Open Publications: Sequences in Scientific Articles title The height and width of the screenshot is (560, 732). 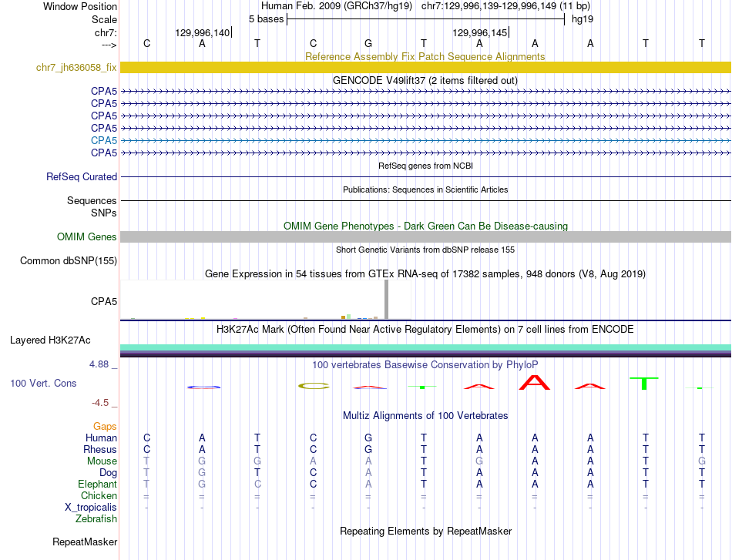(x=425, y=189)
